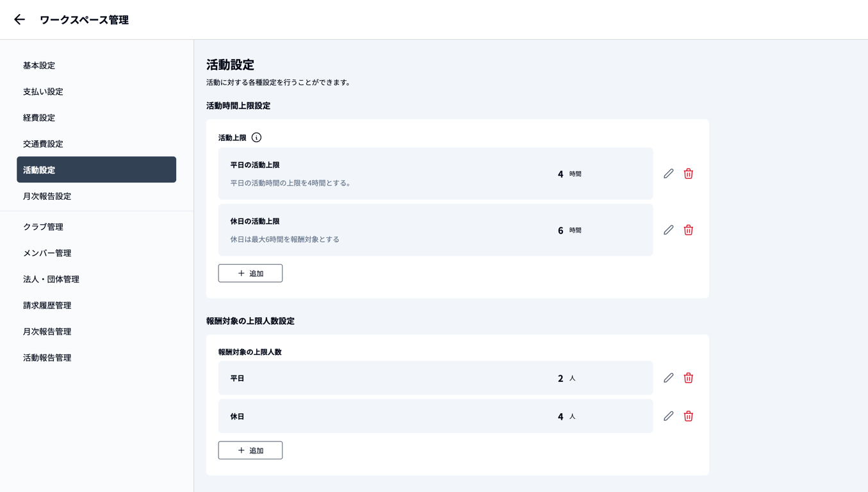Navigate to メンバー管理
868x492 pixels.
tap(47, 253)
